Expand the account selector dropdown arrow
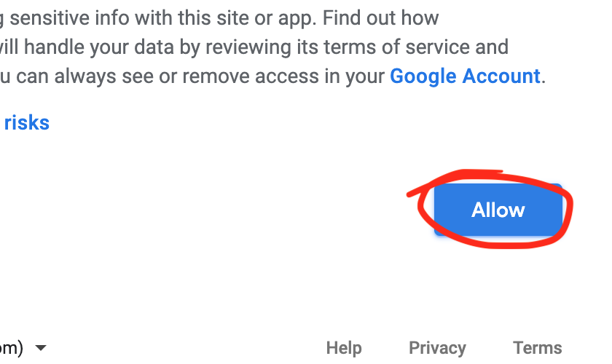This screenshot has width=612, height=364. tap(41, 347)
